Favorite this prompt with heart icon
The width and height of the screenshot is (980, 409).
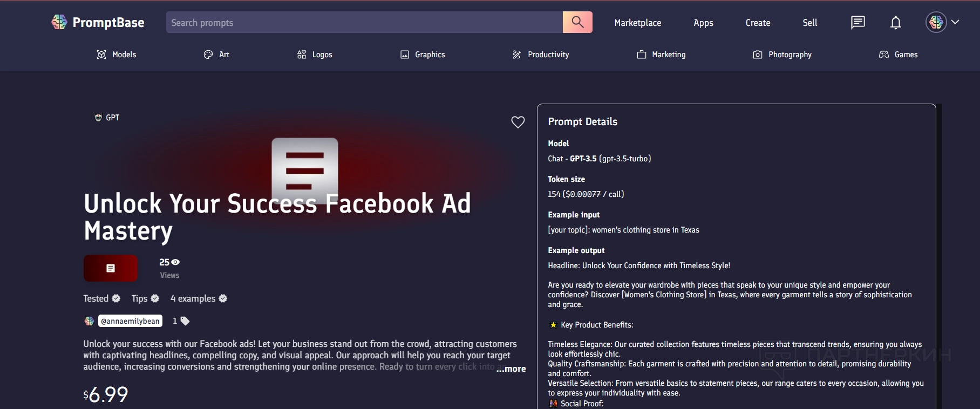coord(518,122)
